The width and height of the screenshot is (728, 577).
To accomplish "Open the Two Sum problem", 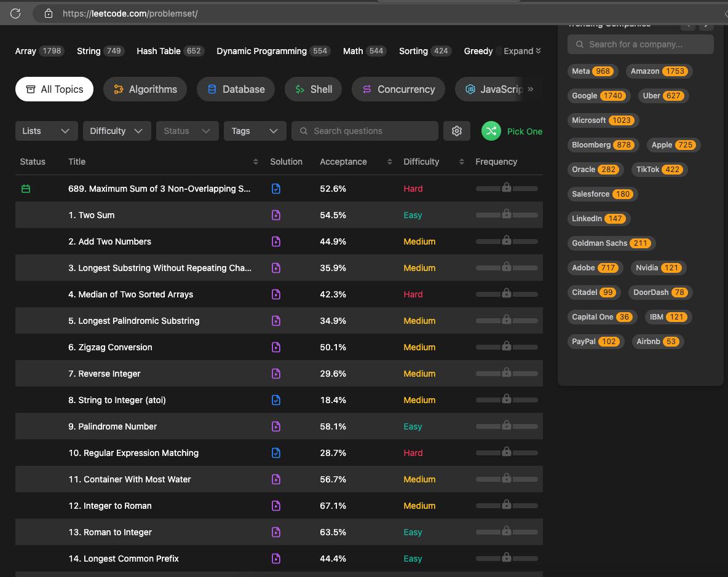I will pyautogui.click(x=92, y=215).
